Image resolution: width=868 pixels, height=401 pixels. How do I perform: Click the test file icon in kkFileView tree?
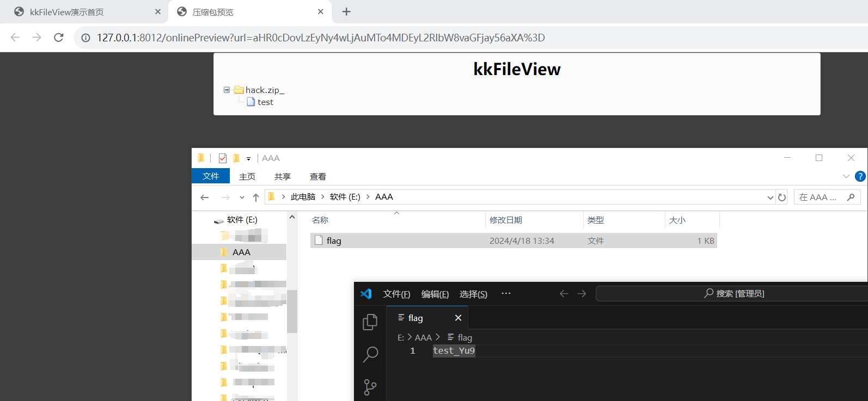click(251, 102)
